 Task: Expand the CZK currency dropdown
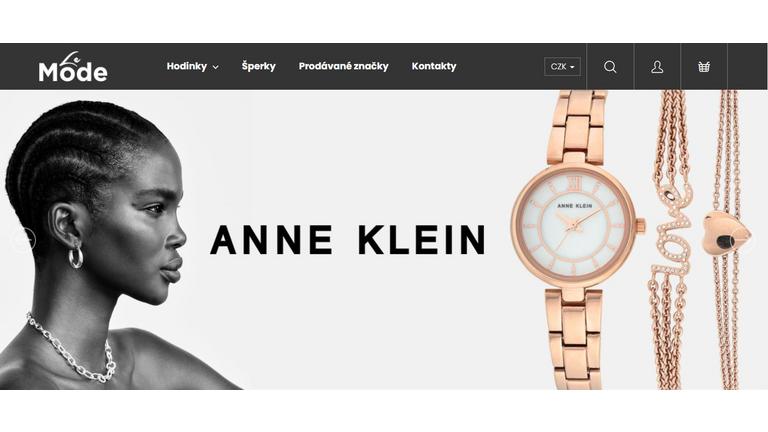[562, 67]
